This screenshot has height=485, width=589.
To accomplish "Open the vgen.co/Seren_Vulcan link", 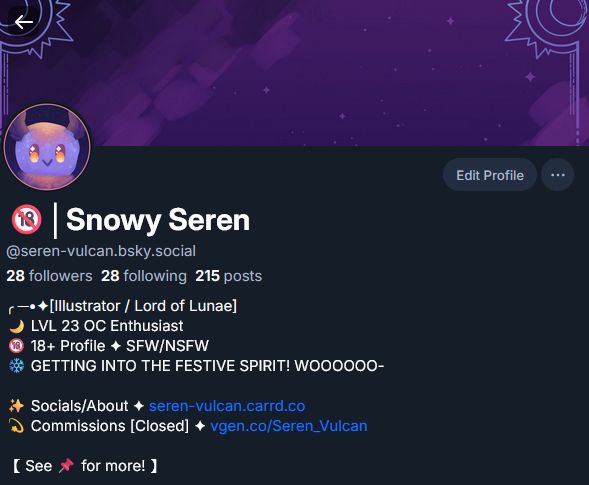I will click(288, 426).
